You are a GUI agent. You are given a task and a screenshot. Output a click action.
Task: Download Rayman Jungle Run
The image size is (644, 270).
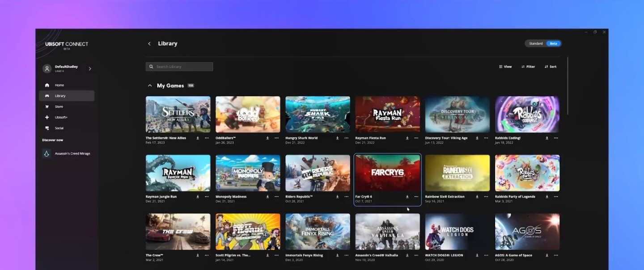[198, 197]
